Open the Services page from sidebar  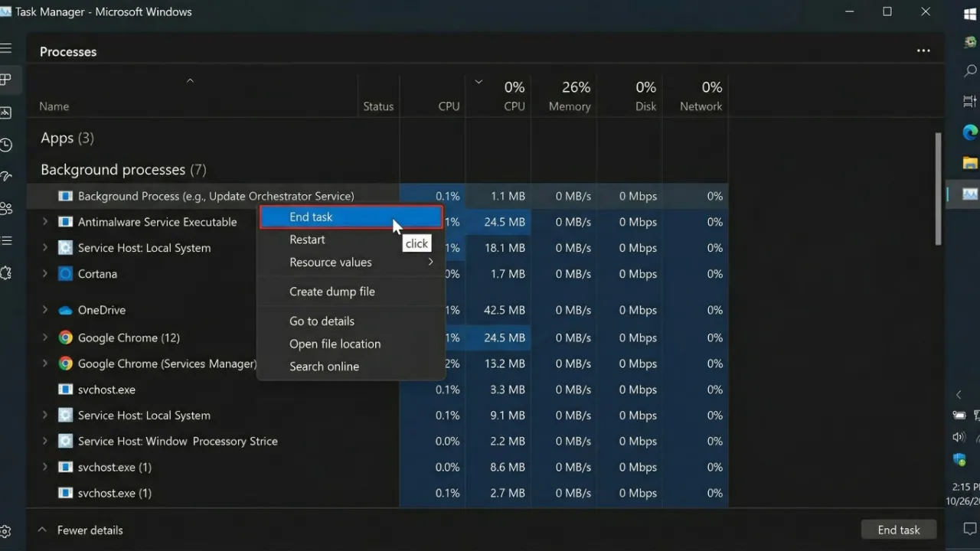tap(6, 273)
